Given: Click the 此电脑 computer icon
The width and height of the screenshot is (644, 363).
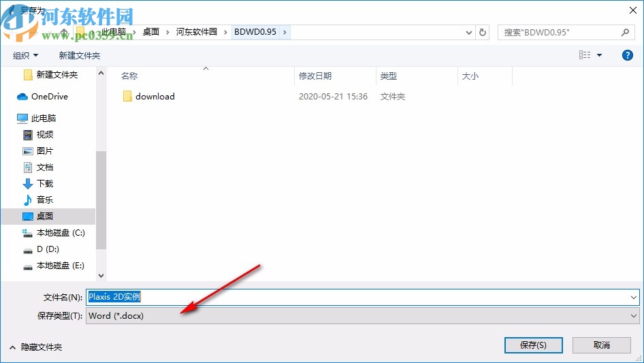Looking at the screenshot, I should [x=22, y=119].
